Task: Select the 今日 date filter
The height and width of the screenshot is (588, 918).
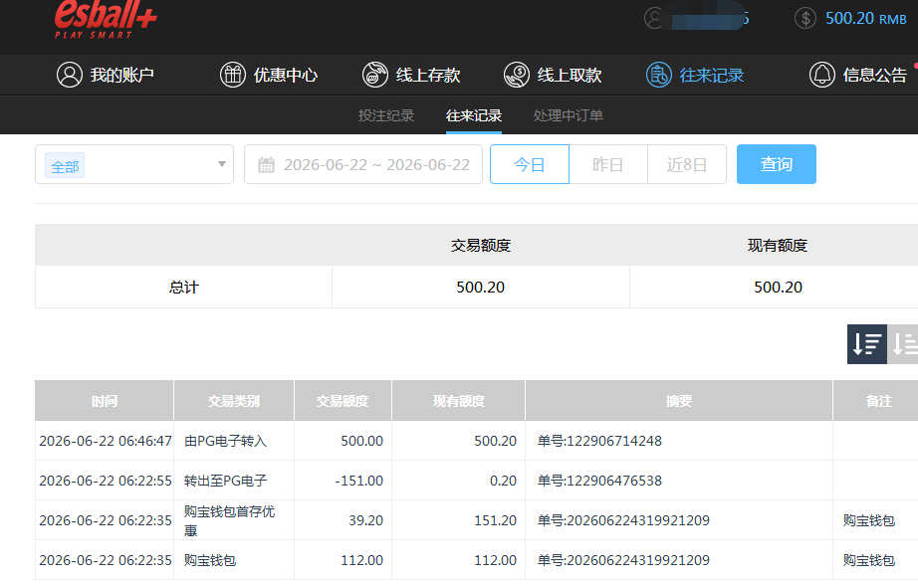Action: click(x=530, y=164)
